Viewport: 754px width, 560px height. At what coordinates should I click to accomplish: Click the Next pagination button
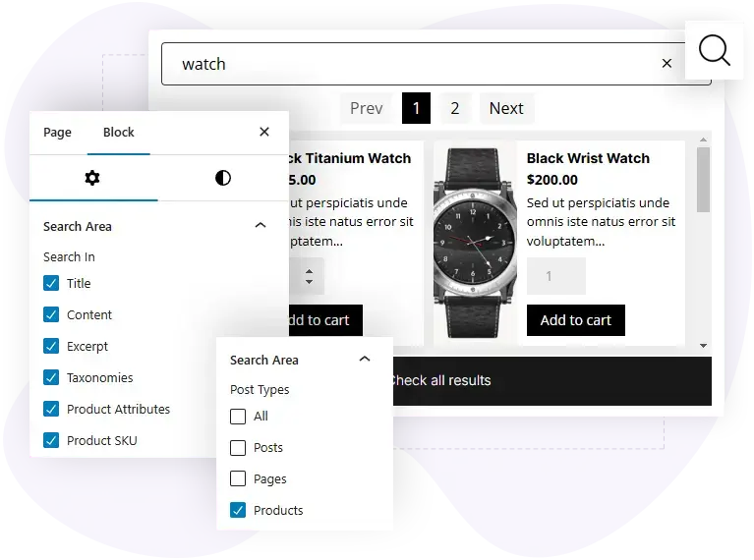tap(506, 108)
